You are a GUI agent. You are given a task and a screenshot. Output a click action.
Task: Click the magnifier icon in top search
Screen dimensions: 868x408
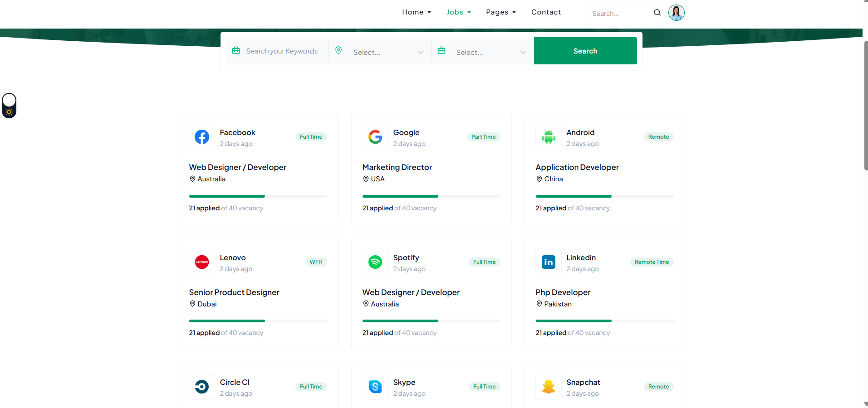coord(657,13)
